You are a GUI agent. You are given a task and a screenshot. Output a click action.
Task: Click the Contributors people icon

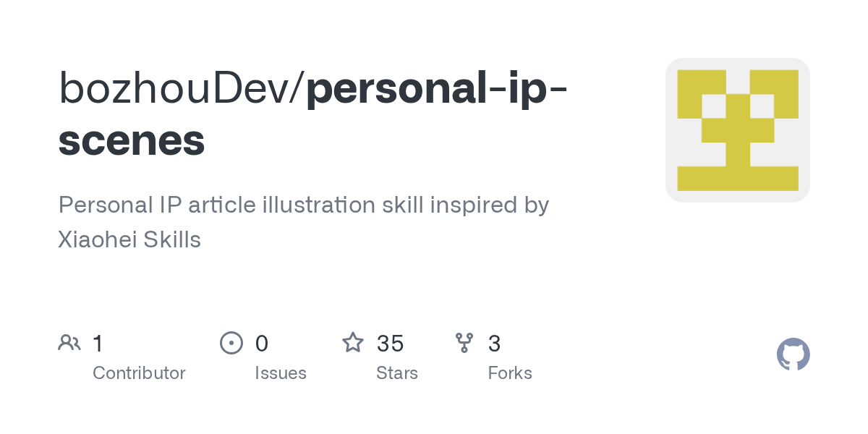click(69, 343)
